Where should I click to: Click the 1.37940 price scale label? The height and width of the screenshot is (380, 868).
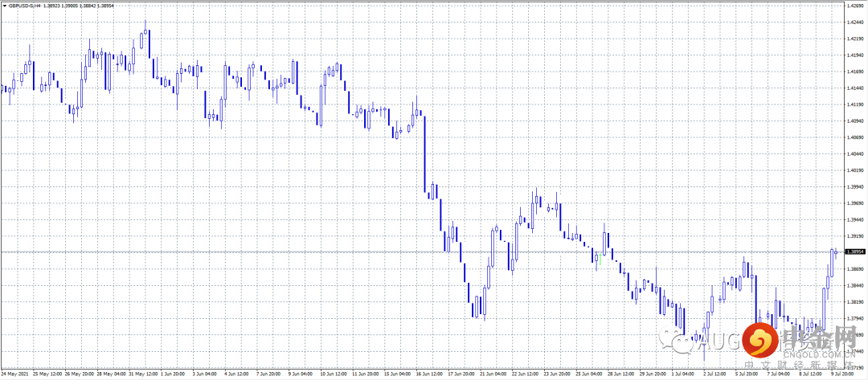854,318
